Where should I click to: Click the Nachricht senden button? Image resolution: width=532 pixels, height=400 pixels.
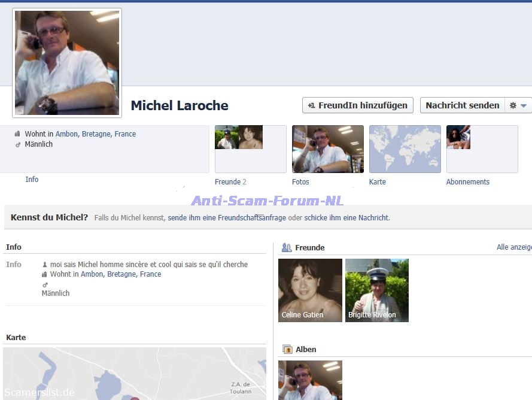tap(462, 105)
